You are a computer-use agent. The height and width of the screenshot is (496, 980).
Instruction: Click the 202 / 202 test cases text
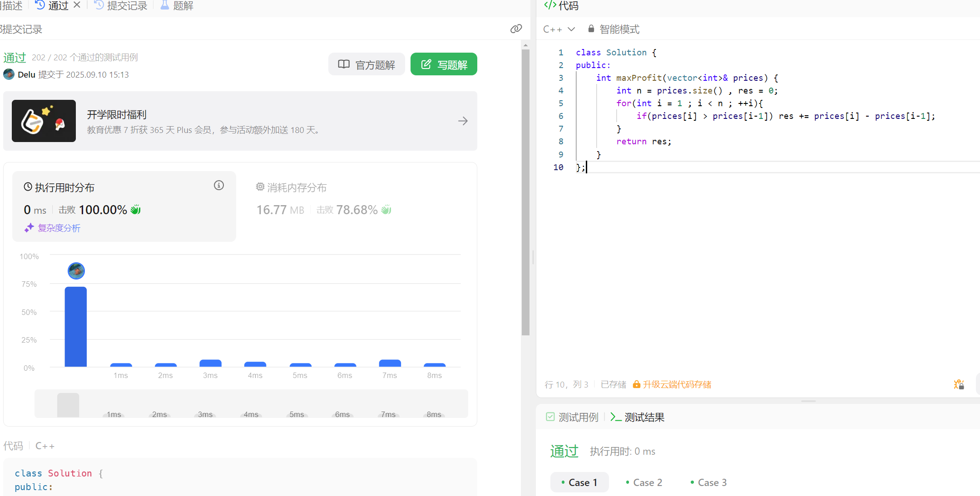pos(85,57)
